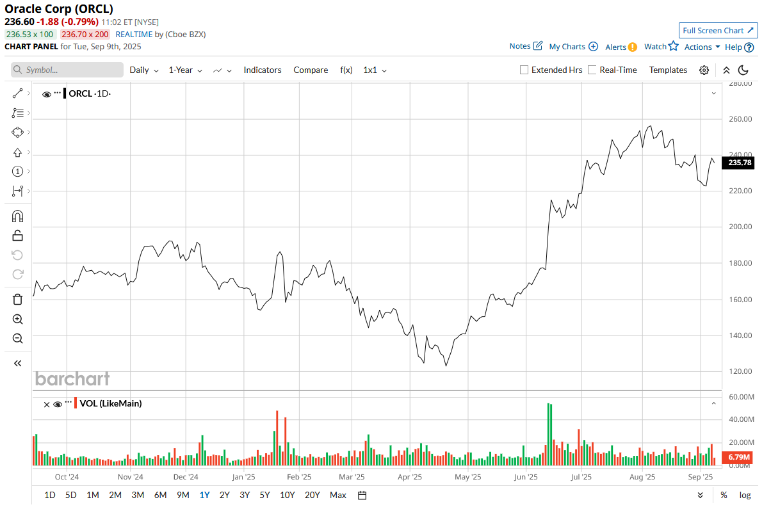Screen dimensions: 771x532
Task: Click the 6.79M volume value label
Action: (x=738, y=457)
